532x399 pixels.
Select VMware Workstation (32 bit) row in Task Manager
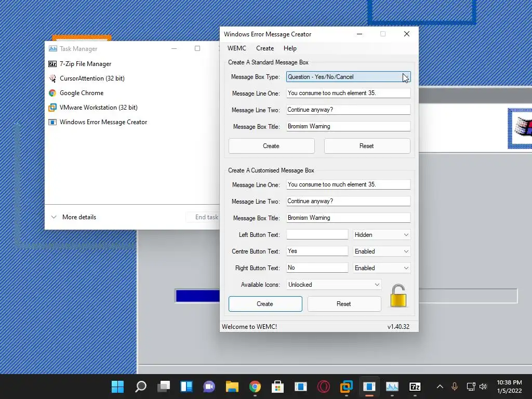pos(132,108)
